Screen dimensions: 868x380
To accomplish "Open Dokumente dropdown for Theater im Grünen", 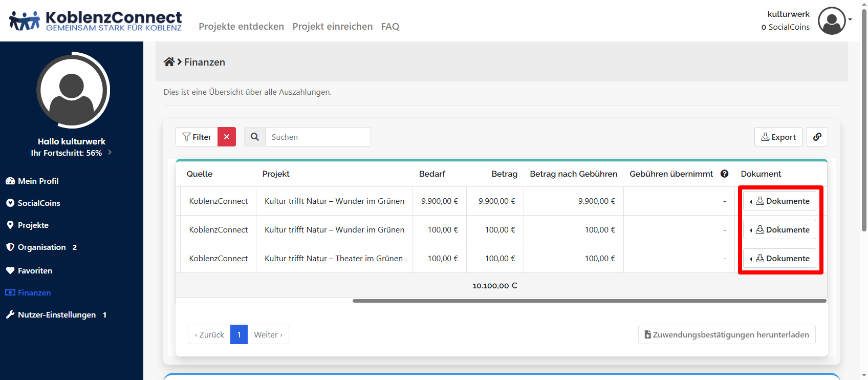I will tap(779, 258).
